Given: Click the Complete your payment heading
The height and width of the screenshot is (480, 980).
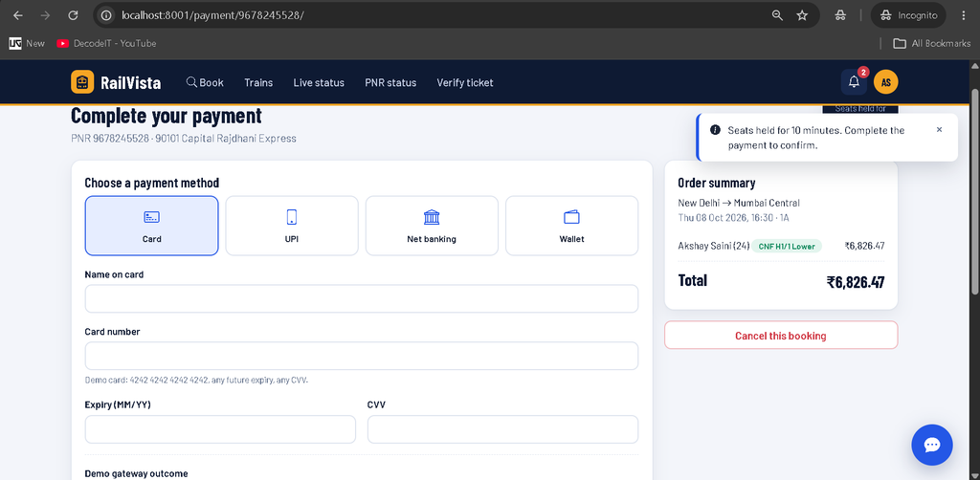Looking at the screenshot, I should pos(167,116).
